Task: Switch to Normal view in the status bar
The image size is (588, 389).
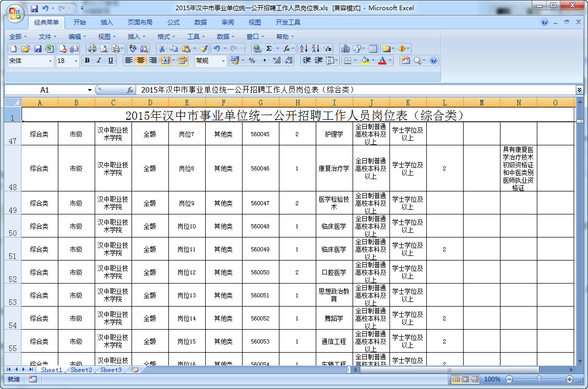Action: pyautogui.click(x=455, y=379)
